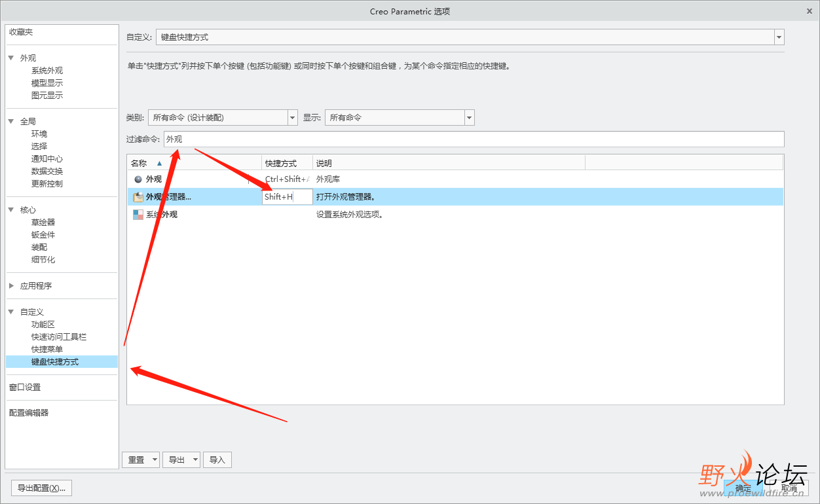Open 窗口设置 page
The width and height of the screenshot is (820, 504).
tap(25, 387)
